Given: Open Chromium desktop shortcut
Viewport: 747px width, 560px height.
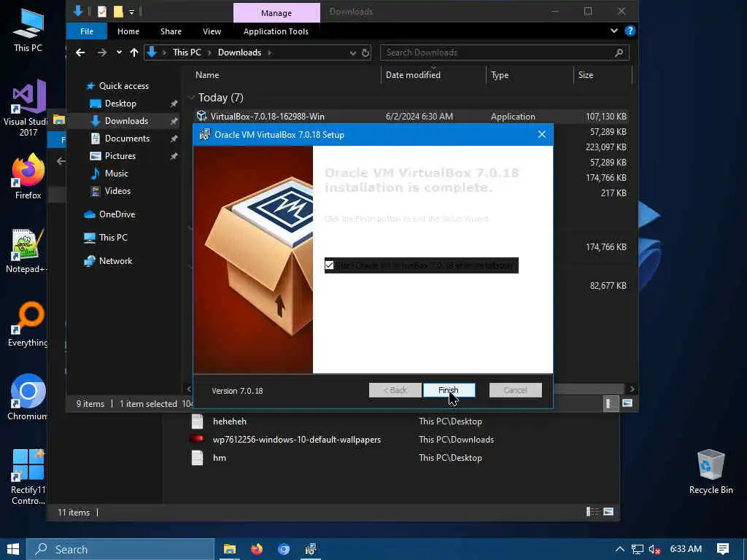Looking at the screenshot, I should click(x=28, y=397).
